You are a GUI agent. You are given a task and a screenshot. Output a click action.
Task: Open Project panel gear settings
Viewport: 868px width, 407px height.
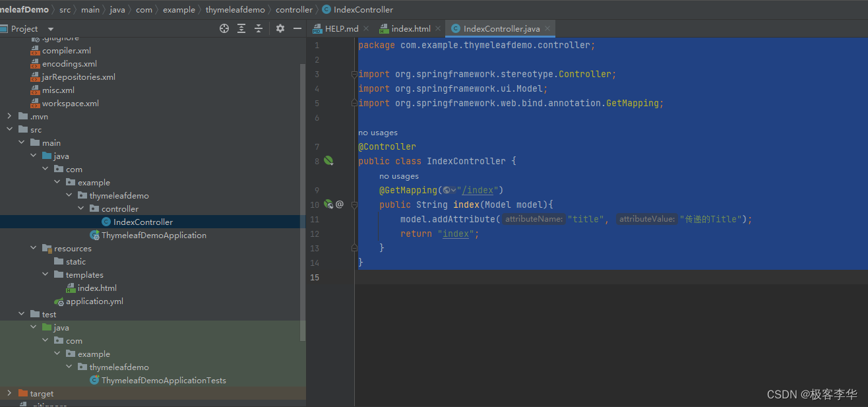[280, 28]
